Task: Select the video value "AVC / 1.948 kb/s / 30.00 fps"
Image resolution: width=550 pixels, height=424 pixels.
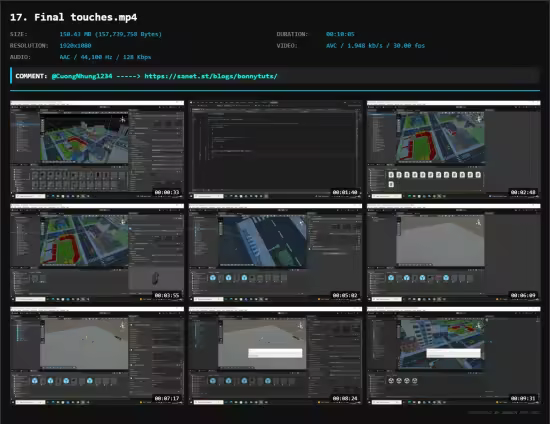Action: 375,46
